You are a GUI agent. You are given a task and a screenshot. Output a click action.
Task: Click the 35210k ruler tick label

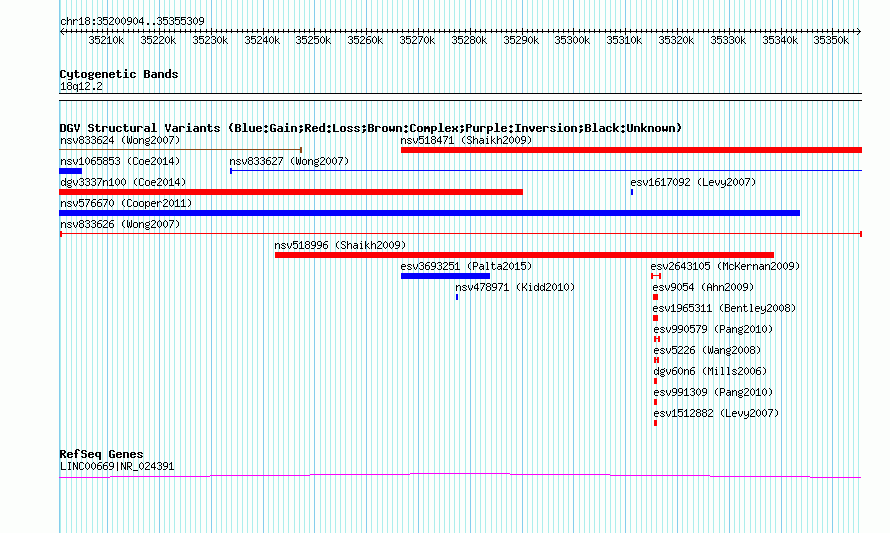coord(106,40)
